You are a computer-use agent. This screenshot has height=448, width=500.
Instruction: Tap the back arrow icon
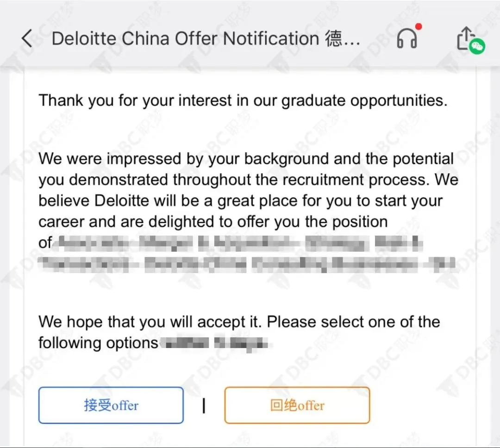click(27, 39)
